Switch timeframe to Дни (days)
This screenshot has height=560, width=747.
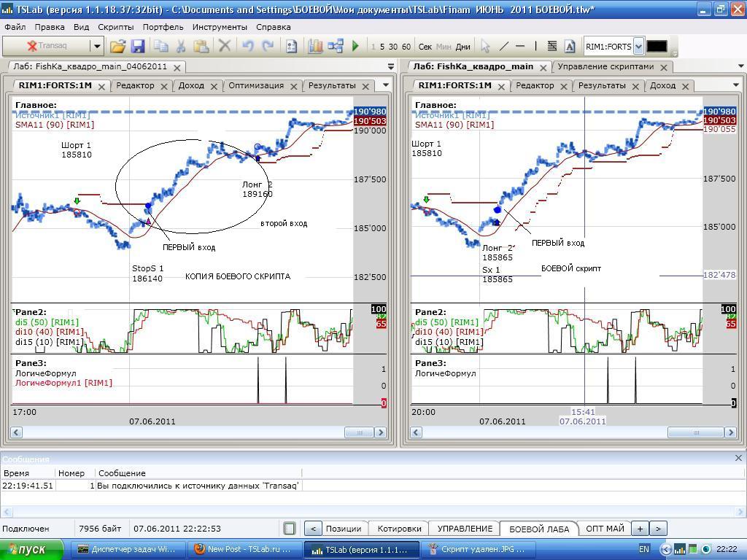pyautogui.click(x=462, y=47)
